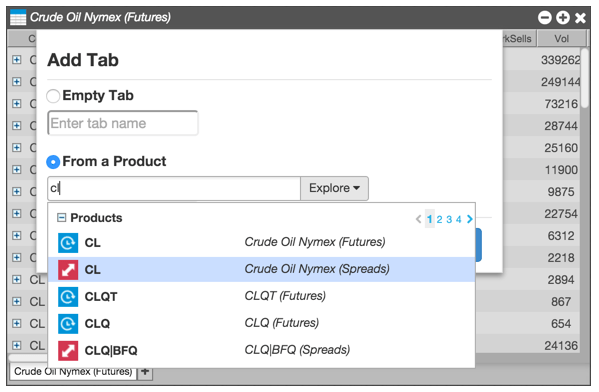Maximize the Crude Oil Nymex window
Screen dimensions: 599x392
coord(563,18)
